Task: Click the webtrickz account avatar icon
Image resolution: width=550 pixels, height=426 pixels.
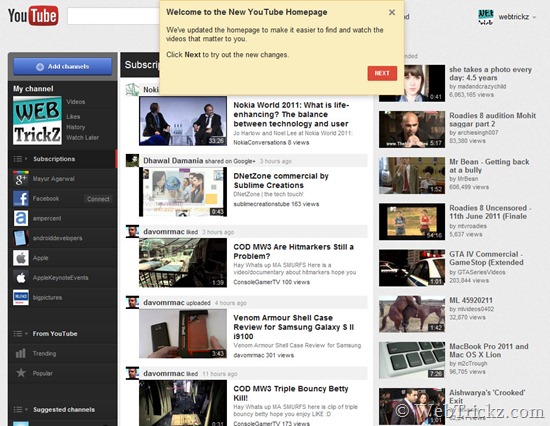Action: [485, 17]
